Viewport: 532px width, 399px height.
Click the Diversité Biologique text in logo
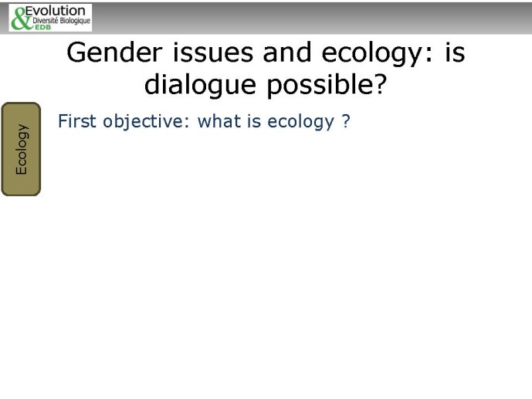click(62, 21)
